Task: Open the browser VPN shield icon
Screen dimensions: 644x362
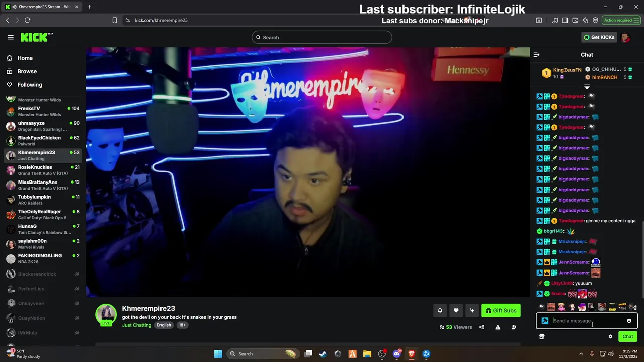Action: [595, 20]
